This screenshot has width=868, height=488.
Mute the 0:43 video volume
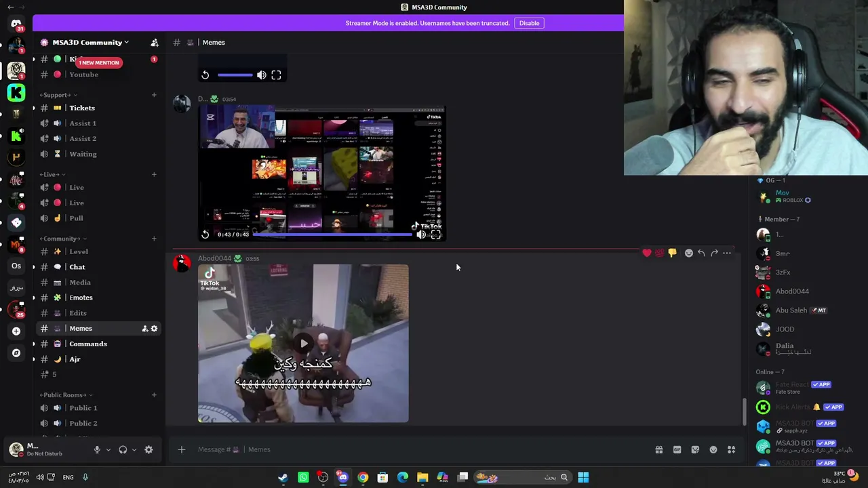click(421, 235)
